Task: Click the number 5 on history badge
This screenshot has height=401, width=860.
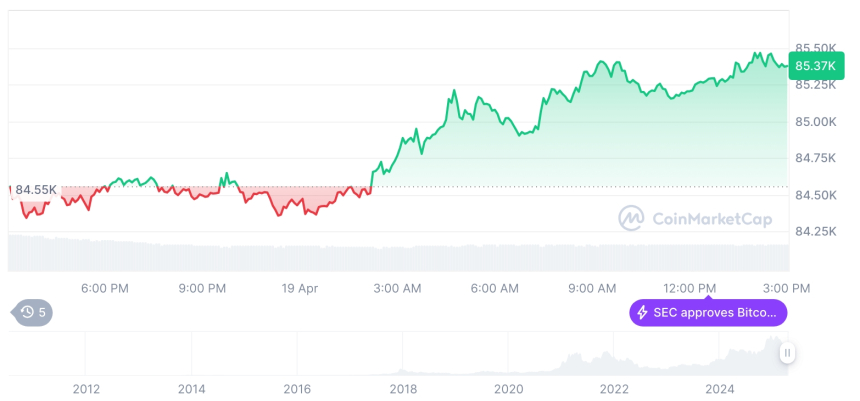Action: [43, 312]
